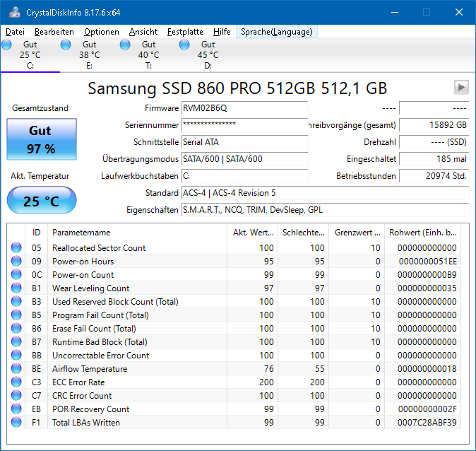Click the Gesamtzustand label
The height and width of the screenshot is (451, 476).
[x=40, y=108]
